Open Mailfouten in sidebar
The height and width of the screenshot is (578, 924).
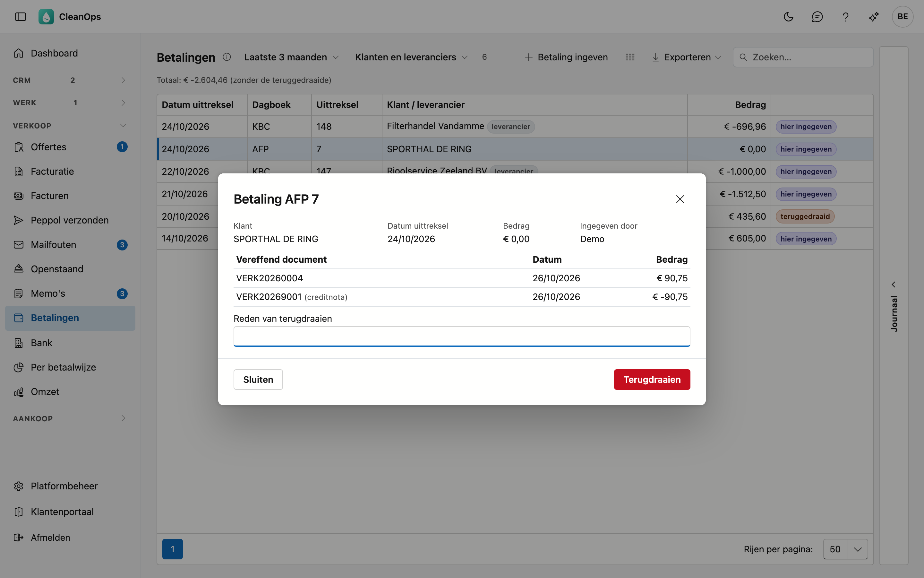pos(70,245)
